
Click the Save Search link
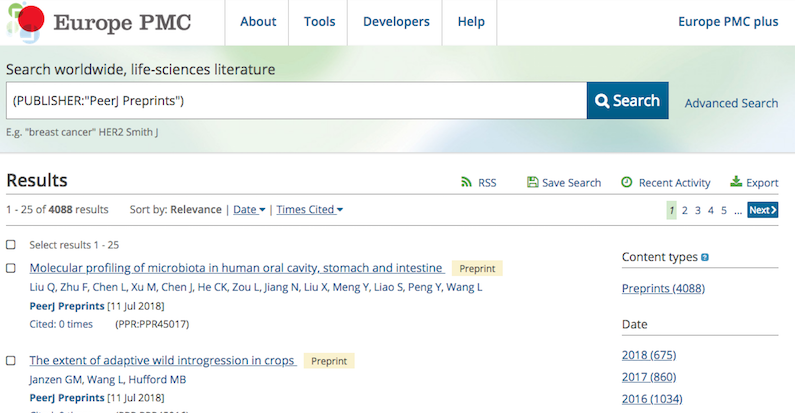pos(571,183)
